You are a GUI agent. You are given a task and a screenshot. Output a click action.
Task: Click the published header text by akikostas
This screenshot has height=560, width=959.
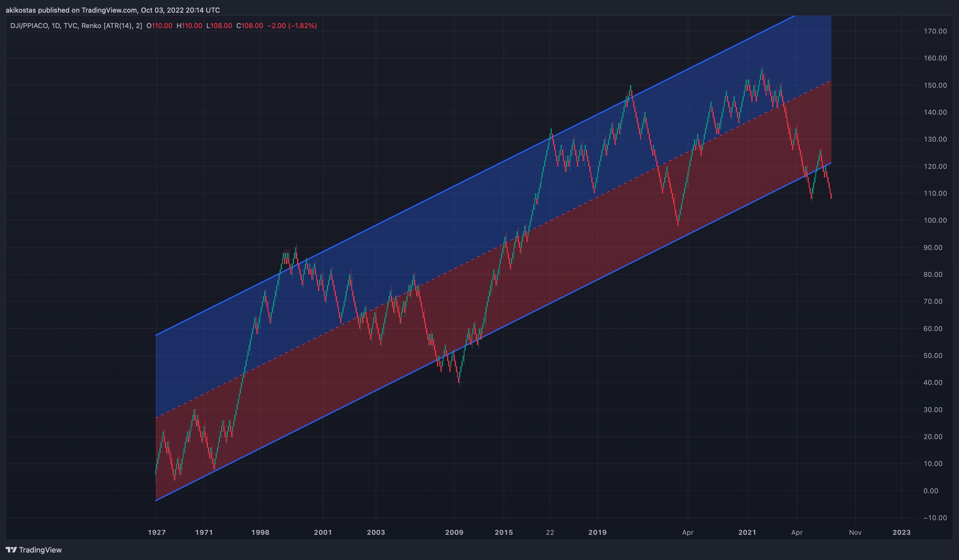(x=113, y=10)
